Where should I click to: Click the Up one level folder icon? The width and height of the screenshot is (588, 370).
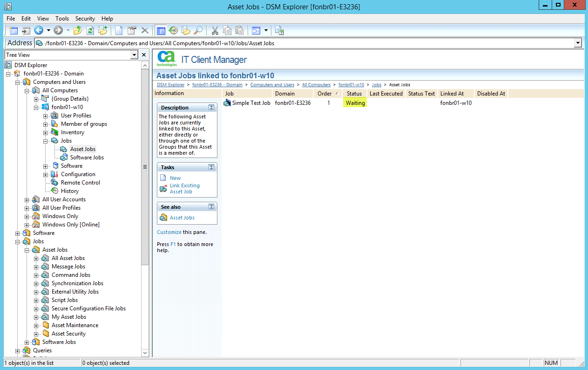[78, 31]
